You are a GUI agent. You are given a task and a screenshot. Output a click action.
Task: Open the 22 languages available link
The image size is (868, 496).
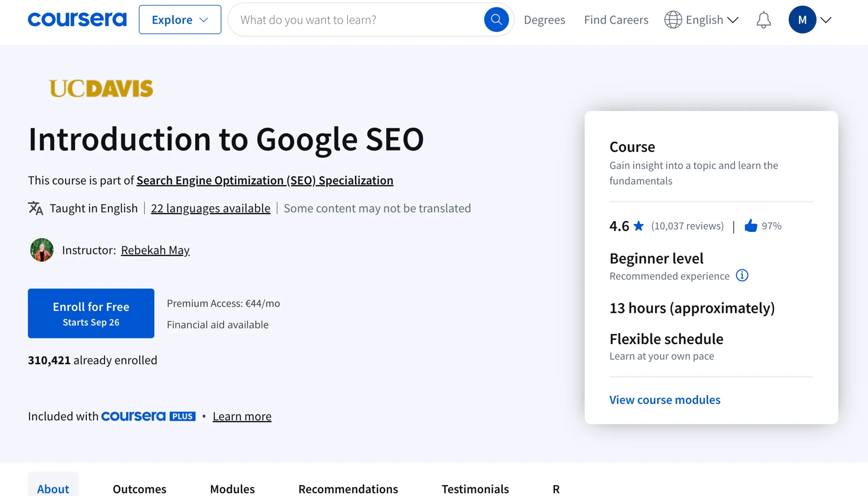211,208
